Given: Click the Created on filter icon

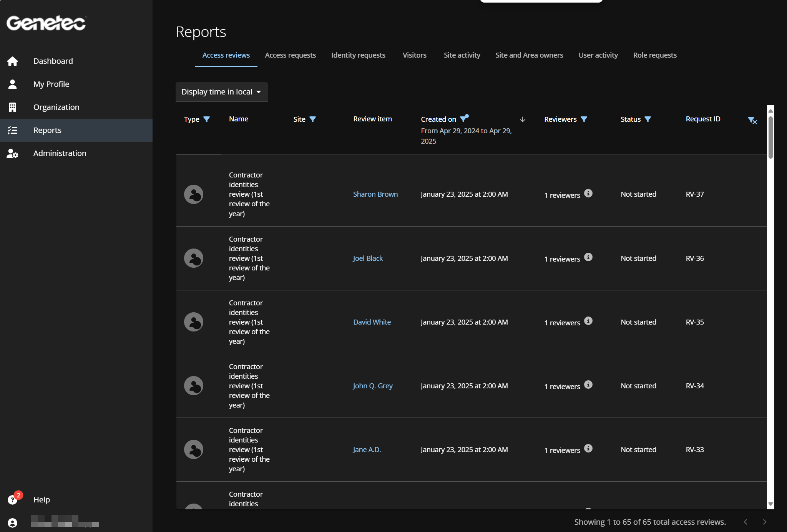Looking at the screenshot, I should (464, 119).
